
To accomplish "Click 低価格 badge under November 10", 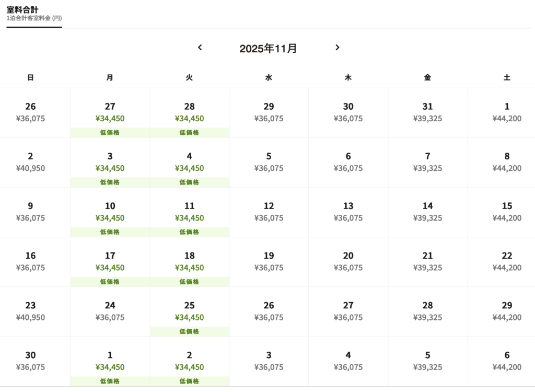I will (x=110, y=232).
